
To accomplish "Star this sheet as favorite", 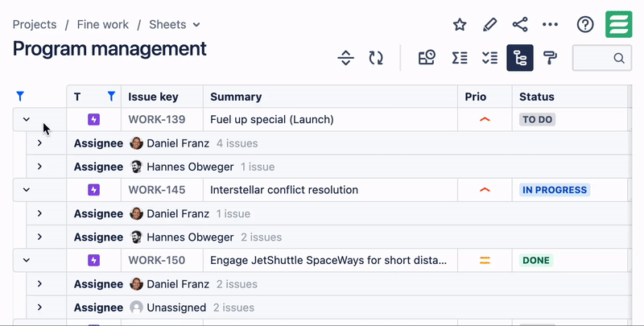I will 460,25.
